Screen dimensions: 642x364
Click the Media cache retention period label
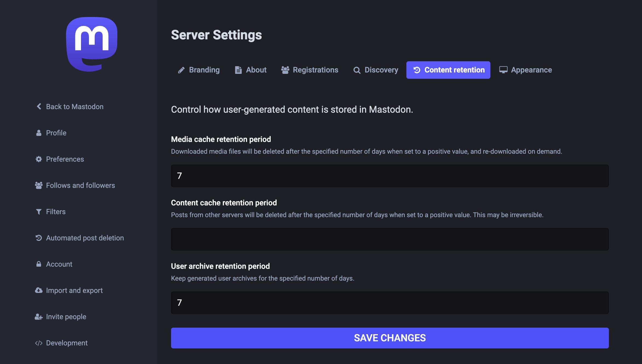click(221, 139)
